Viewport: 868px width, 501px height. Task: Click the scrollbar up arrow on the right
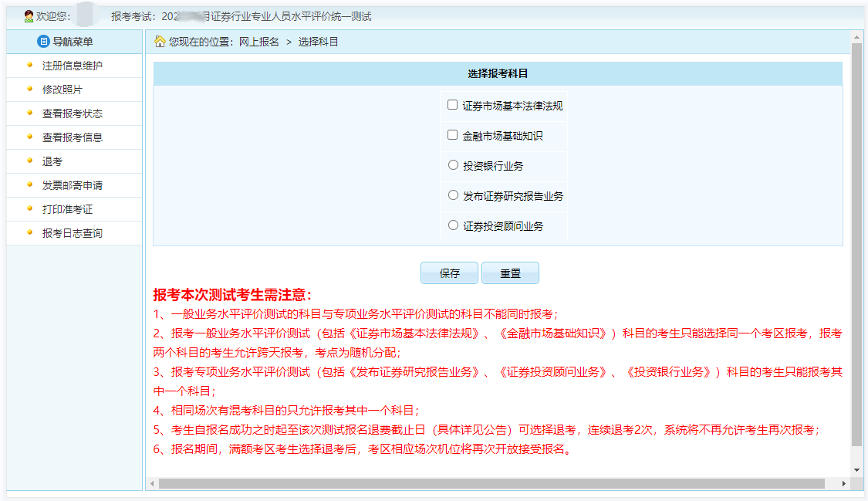pos(855,36)
